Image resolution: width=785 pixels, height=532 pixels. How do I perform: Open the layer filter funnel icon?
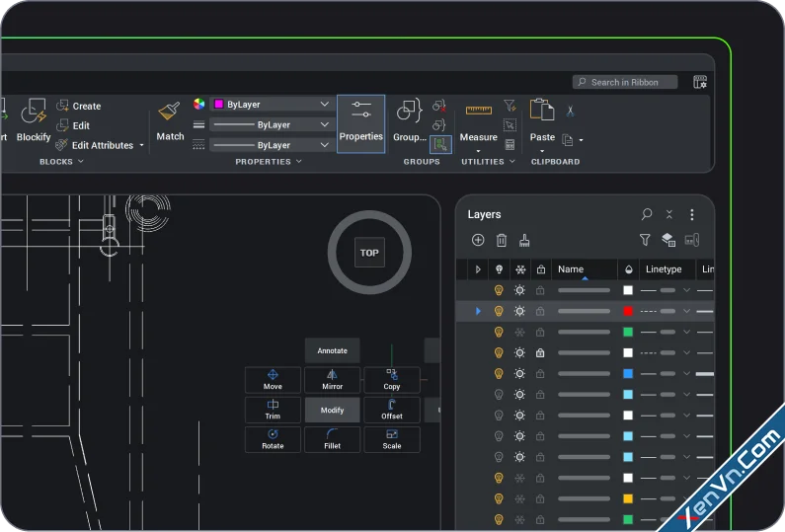coord(645,240)
